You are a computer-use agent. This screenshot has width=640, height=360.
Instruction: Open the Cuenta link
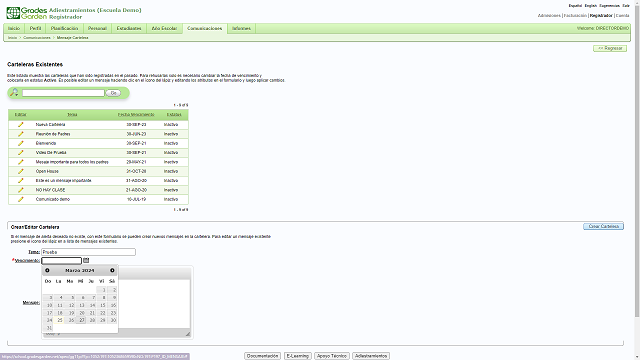622,16
